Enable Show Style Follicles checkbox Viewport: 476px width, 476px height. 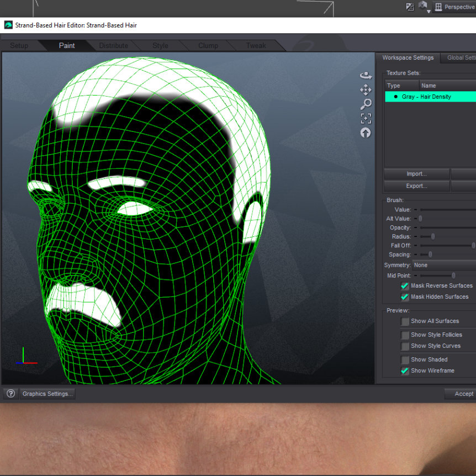pyautogui.click(x=405, y=335)
